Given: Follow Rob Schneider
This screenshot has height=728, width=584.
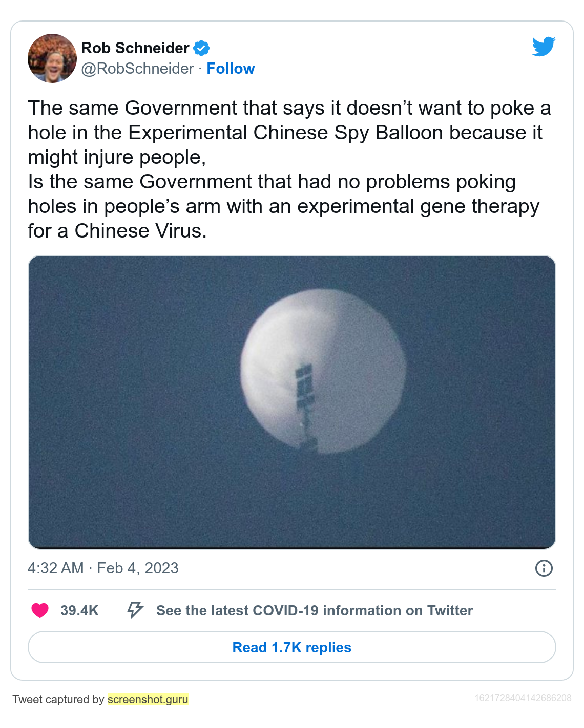Looking at the screenshot, I should [x=231, y=69].
